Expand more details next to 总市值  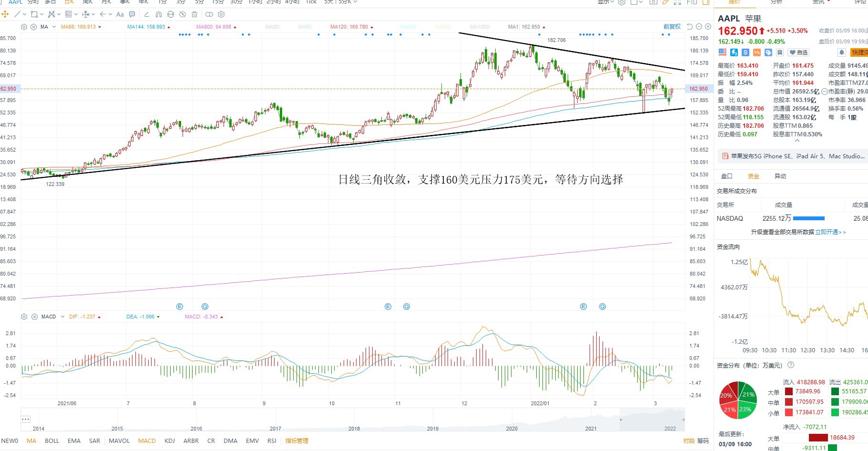pyautogui.click(x=825, y=92)
